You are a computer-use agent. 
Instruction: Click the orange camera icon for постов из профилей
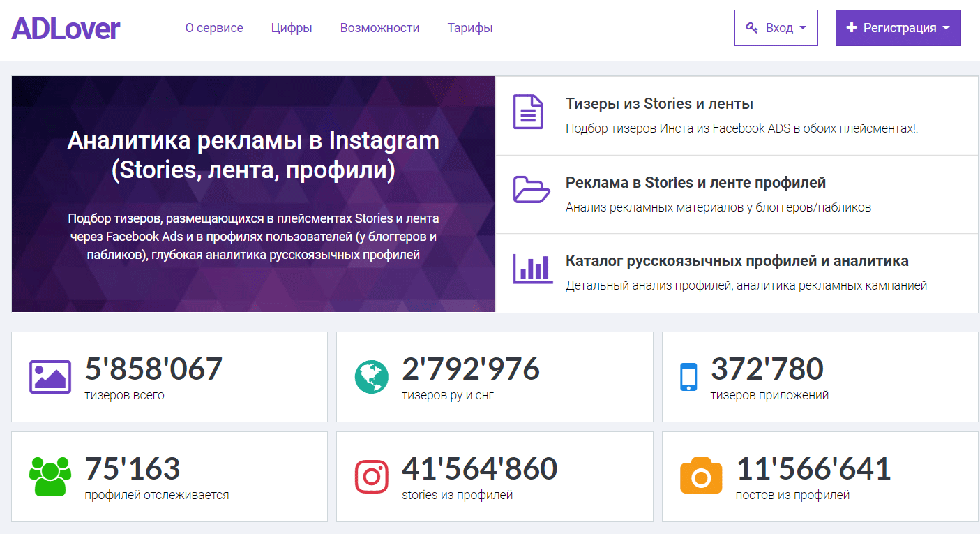pos(701,477)
